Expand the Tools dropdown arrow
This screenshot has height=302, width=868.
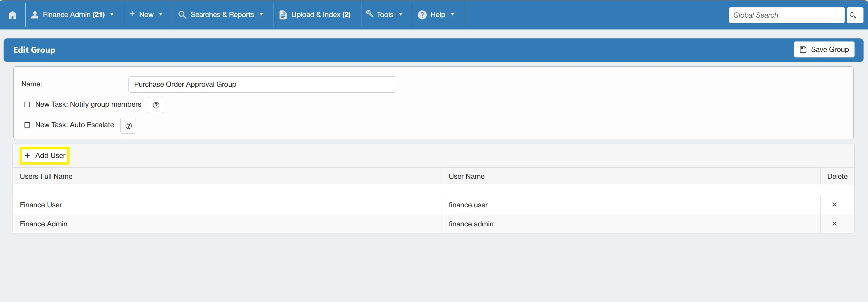(400, 15)
